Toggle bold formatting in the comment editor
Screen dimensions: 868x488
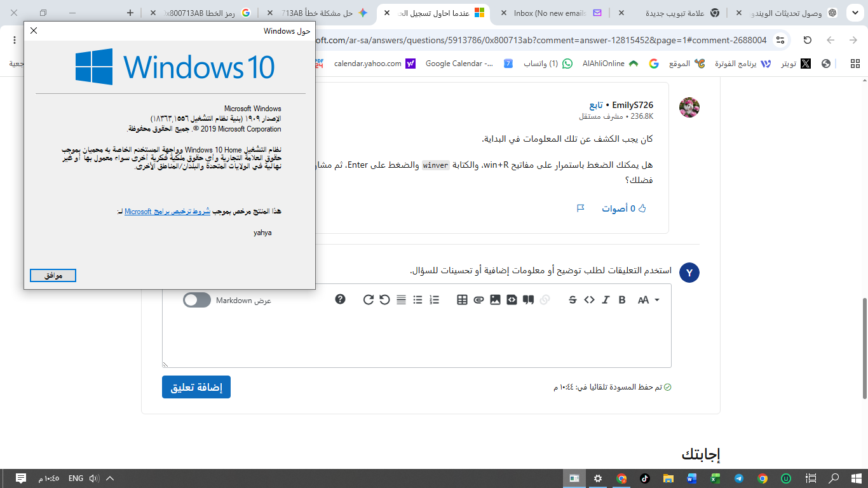622,300
